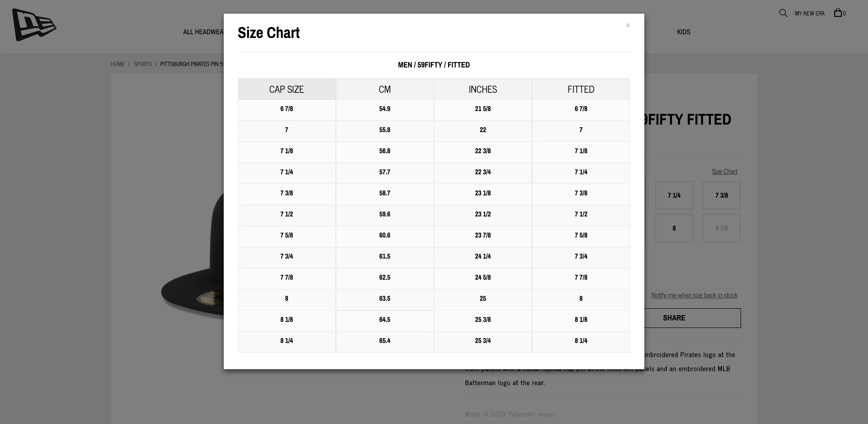The width and height of the screenshot is (868, 424).
Task: Go to Sports breadcrumb
Action: pos(143,64)
